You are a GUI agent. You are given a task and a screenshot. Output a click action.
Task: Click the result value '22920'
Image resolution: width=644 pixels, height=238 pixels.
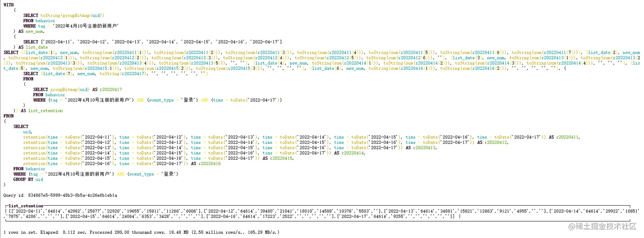pyautogui.click(x=115, y=211)
